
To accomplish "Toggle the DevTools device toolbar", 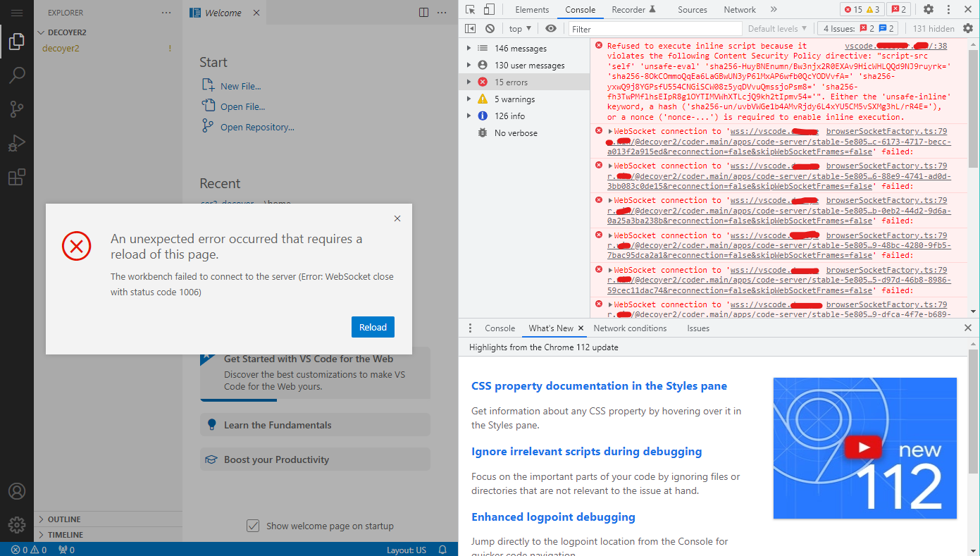I will (x=489, y=9).
